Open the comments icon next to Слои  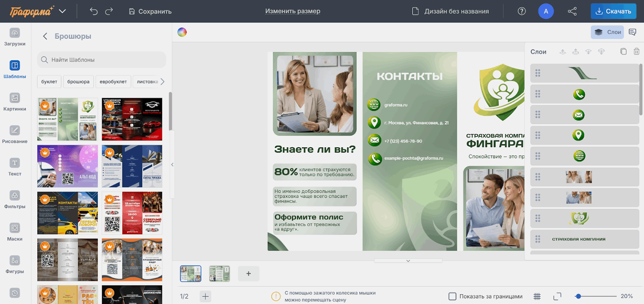pyautogui.click(x=632, y=32)
